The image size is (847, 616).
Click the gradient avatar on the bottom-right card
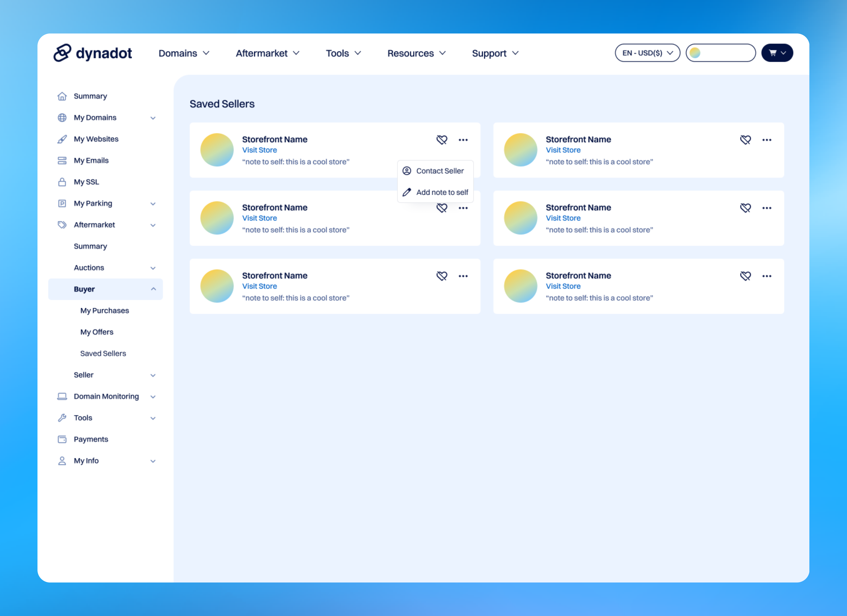pyautogui.click(x=521, y=286)
